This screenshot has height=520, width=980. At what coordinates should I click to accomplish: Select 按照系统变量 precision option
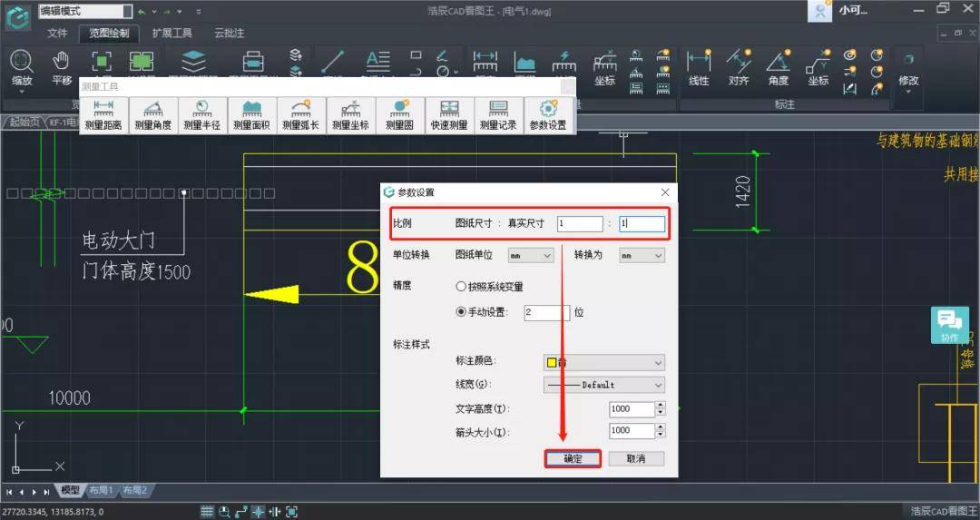[489, 286]
